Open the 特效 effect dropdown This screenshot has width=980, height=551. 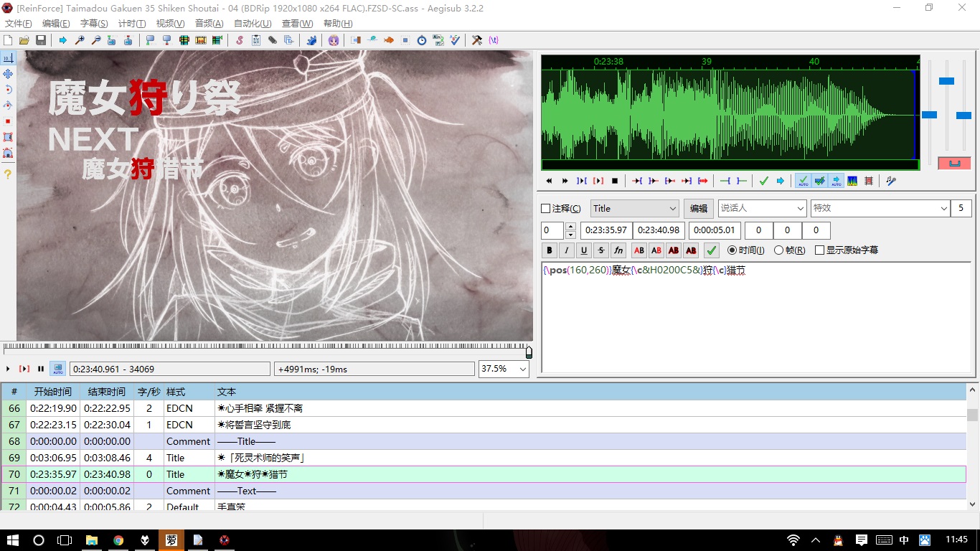(880, 209)
